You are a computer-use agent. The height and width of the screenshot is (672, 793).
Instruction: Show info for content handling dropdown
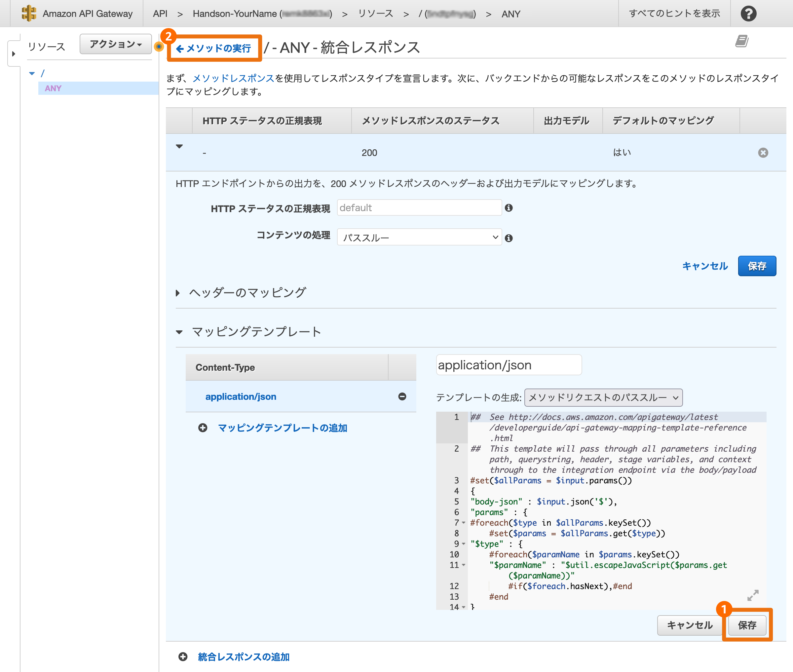click(x=509, y=238)
